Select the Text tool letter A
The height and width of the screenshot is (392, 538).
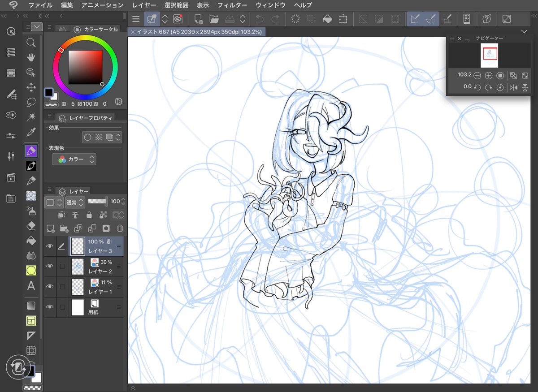pos(31,285)
